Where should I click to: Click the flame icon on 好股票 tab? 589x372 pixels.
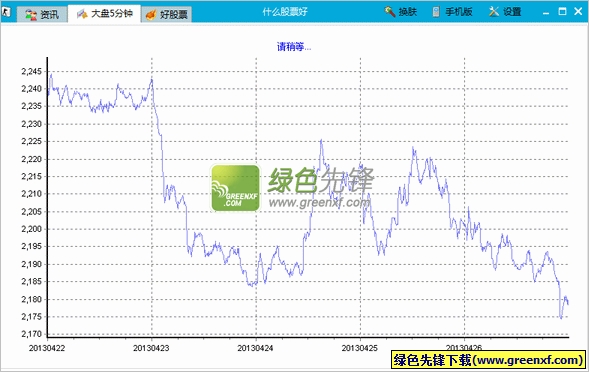coord(151,15)
